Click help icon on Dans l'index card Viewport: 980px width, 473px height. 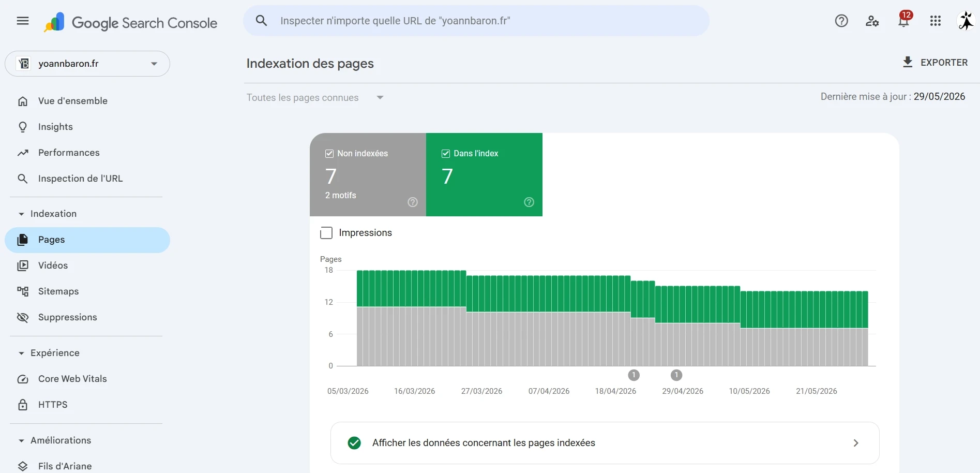[529, 202]
